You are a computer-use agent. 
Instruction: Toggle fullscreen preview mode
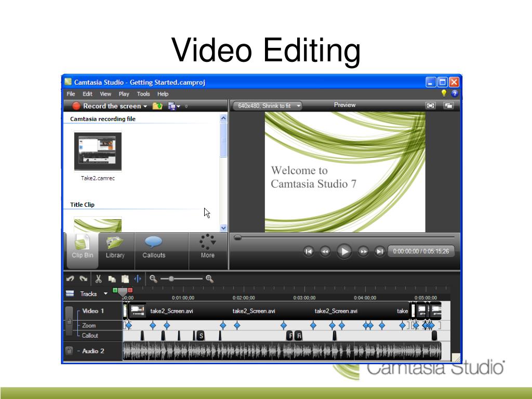431,105
